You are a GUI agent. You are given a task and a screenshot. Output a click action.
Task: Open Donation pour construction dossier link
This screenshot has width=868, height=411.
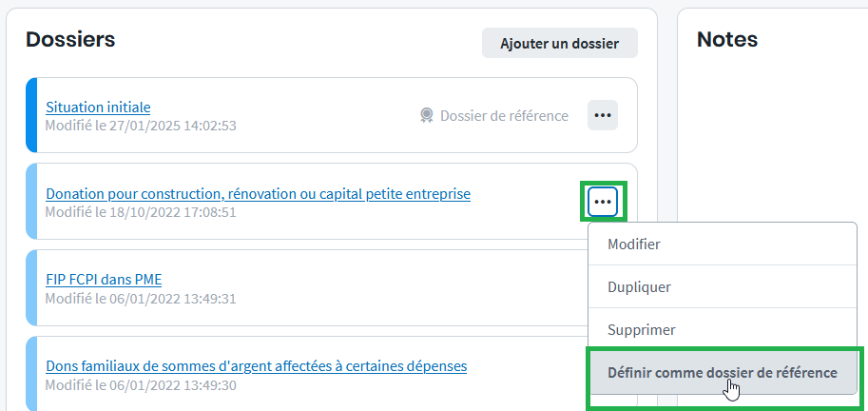258,194
